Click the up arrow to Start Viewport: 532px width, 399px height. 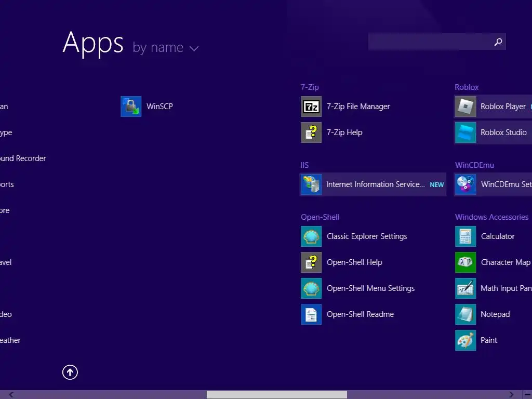70,372
